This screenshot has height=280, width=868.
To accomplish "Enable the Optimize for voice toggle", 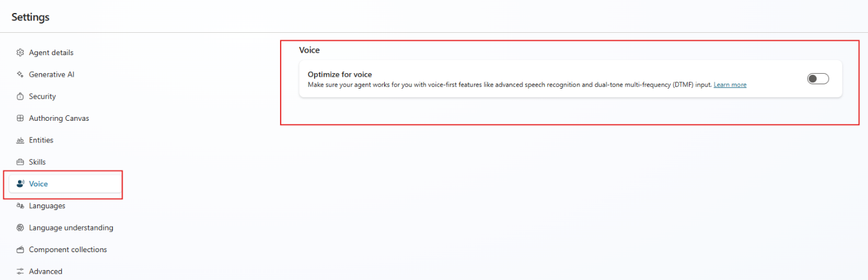I will click(x=818, y=79).
